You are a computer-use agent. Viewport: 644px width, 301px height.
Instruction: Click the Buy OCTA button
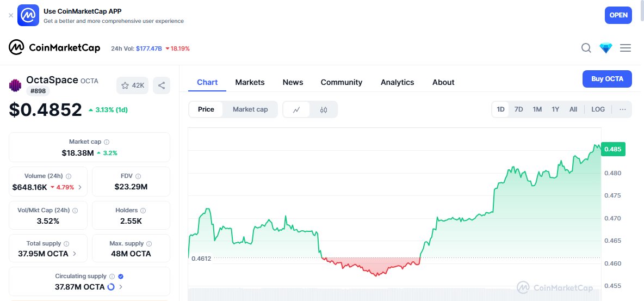coord(607,79)
